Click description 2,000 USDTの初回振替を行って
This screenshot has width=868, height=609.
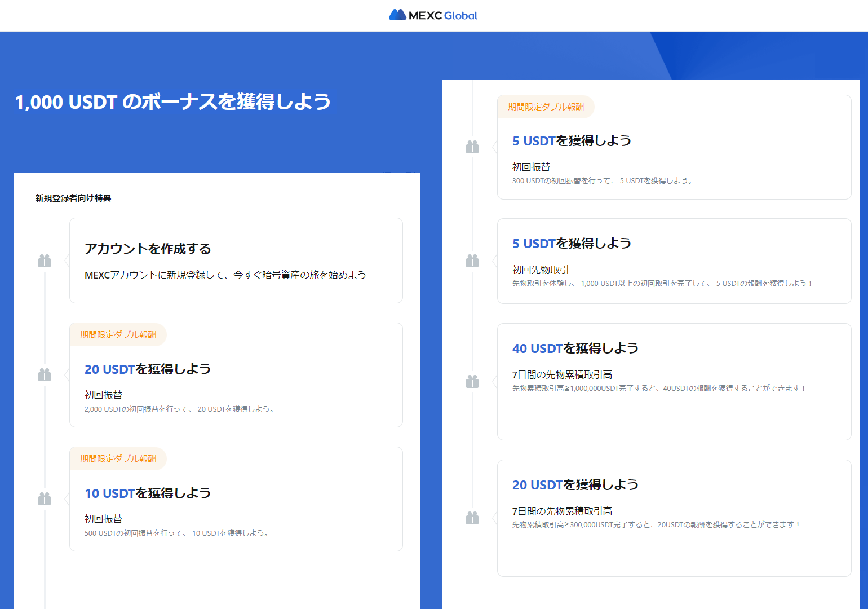tap(180, 409)
